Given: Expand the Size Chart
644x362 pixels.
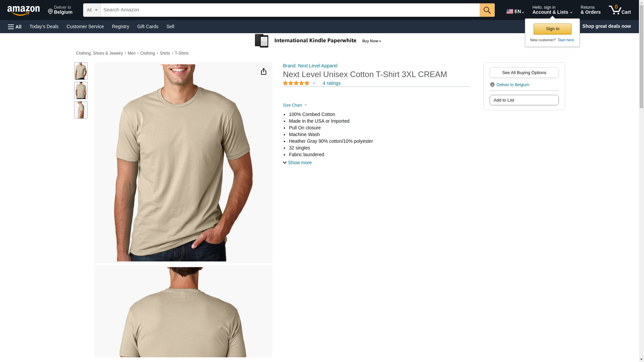Looking at the screenshot, I should pos(295,105).
